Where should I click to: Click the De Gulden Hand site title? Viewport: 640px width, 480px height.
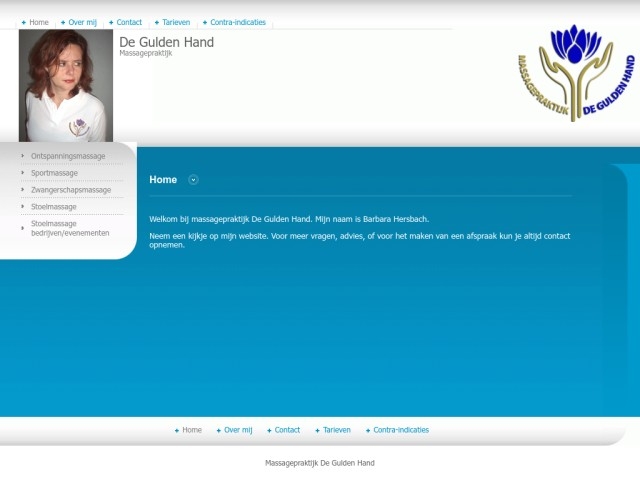pyautogui.click(x=166, y=42)
